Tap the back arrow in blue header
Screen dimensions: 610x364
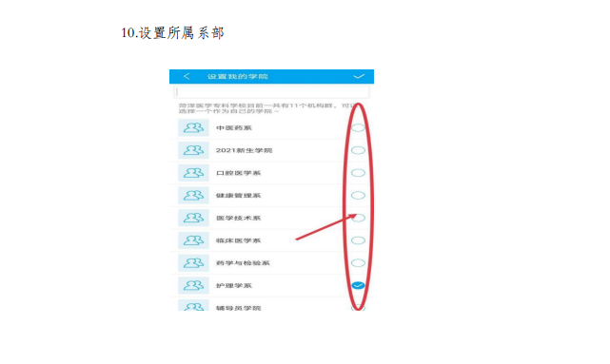click(x=187, y=76)
